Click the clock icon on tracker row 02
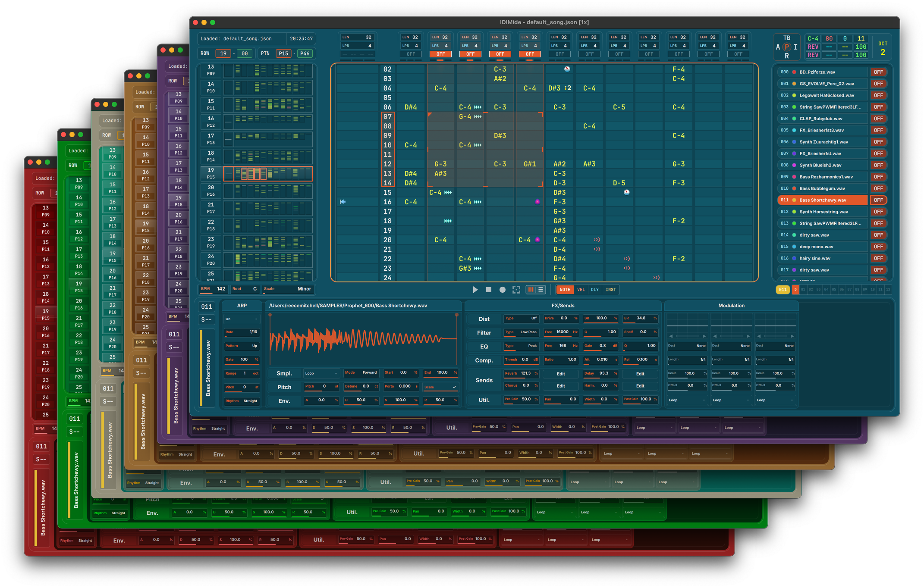This screenshot has height=588, width=924. pyautogui.click(x=567, y=69)
